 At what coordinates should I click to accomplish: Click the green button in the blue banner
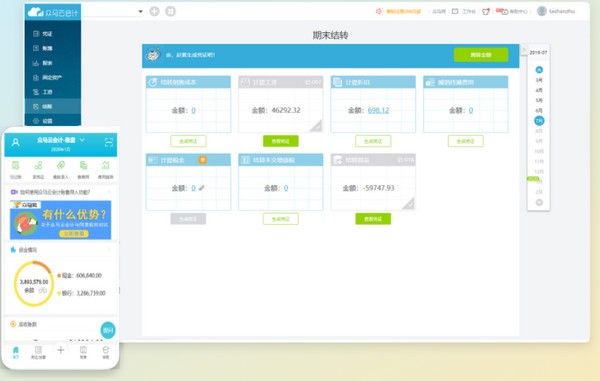coord(481,55)
